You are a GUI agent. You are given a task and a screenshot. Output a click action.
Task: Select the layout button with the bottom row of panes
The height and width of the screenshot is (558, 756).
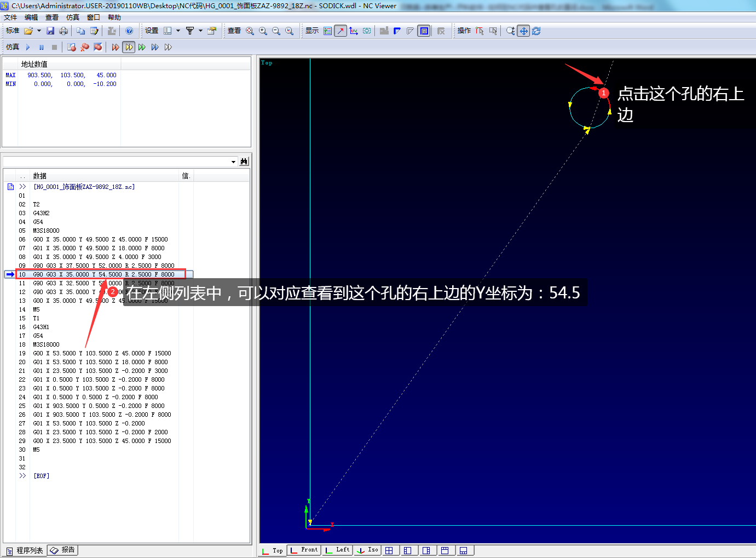coord(464,550)
